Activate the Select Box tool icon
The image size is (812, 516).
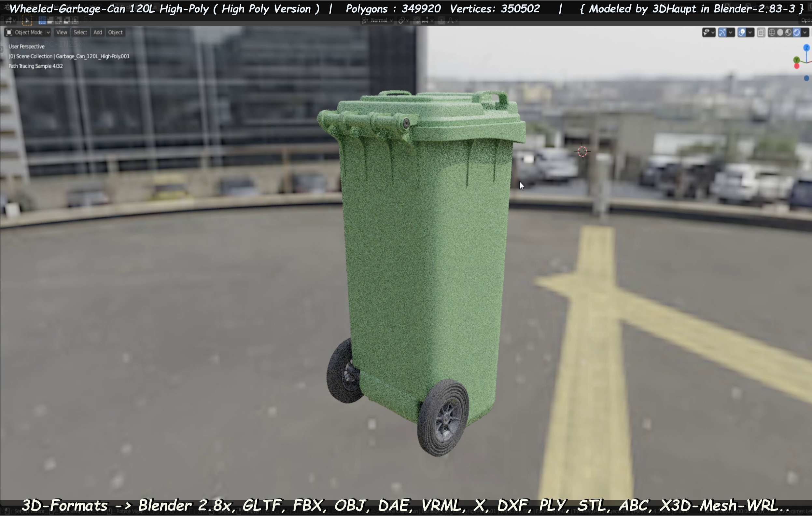[27, 21]
